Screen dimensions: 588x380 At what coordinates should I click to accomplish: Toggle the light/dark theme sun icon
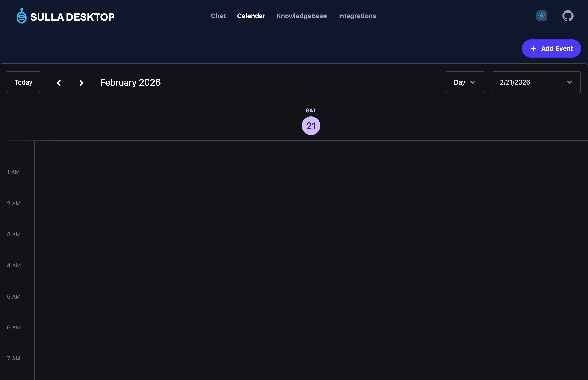(542, 16)
